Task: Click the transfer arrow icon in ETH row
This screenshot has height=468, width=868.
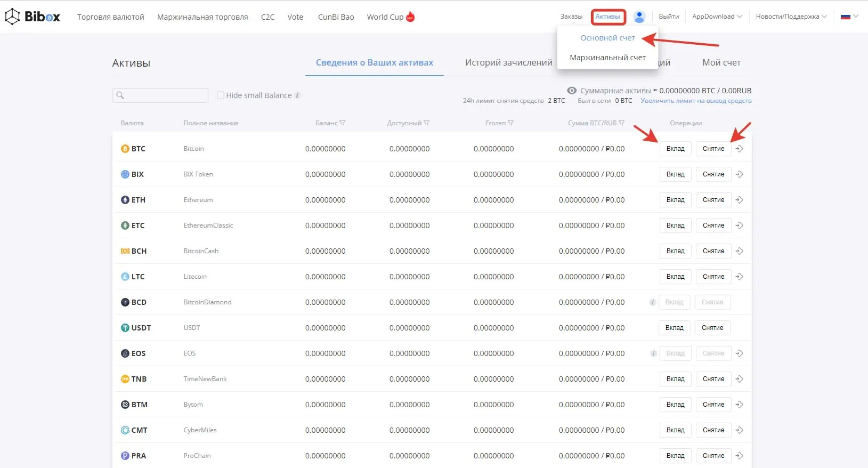Action: point(740,200)
